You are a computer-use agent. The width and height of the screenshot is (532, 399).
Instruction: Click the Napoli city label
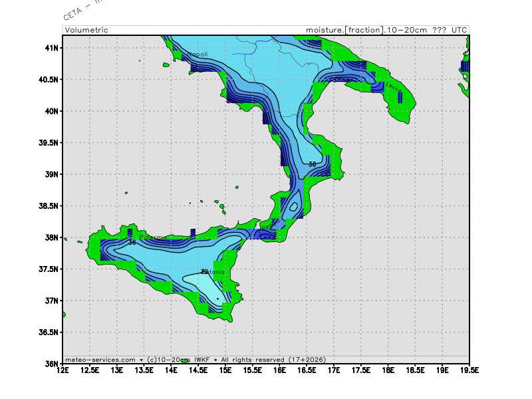(x=198, y=55)
